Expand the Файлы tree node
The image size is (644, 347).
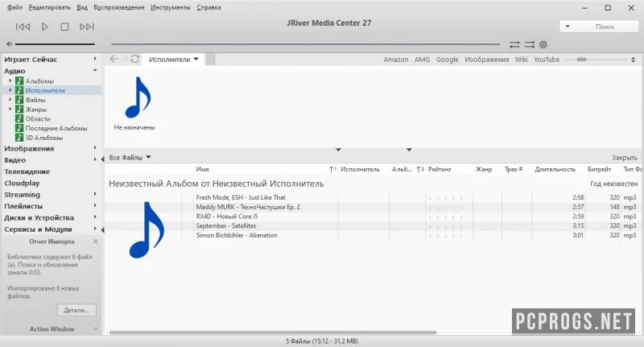pyautogui.click(x=10, y=99)
